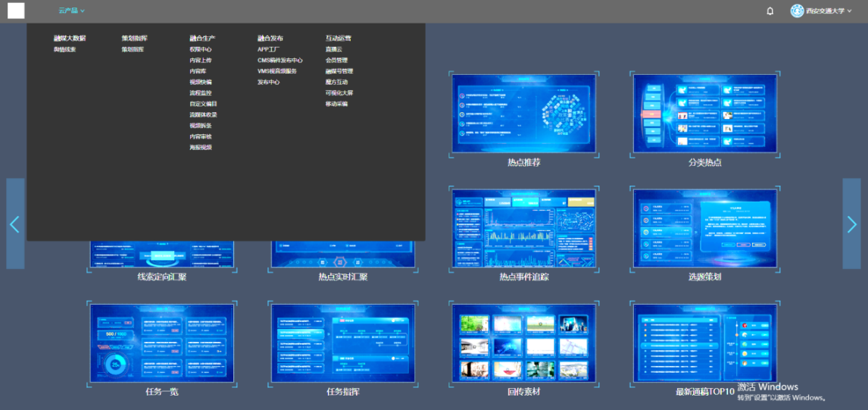Click the 直播云 menu entry

tap(334, 49)
